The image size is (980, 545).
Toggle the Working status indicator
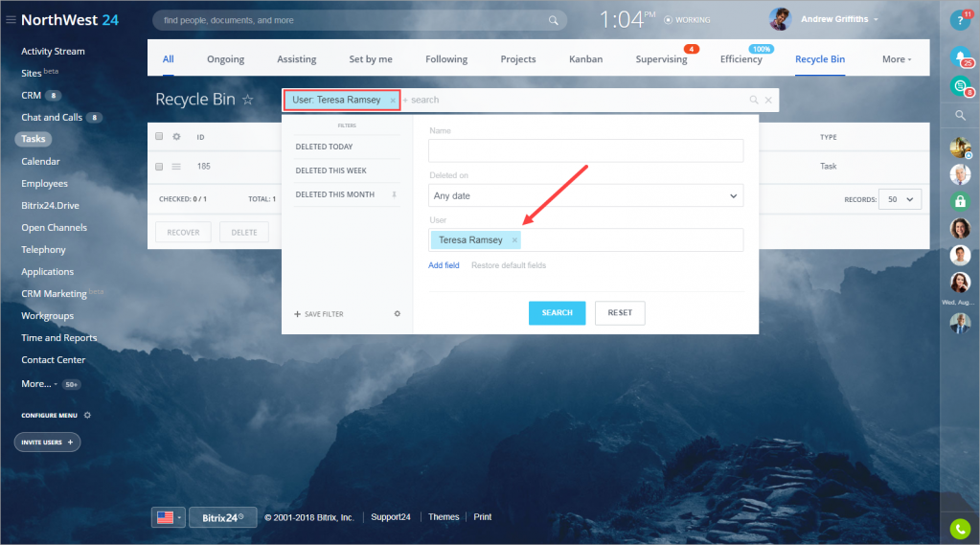click(x=687, y=20)
